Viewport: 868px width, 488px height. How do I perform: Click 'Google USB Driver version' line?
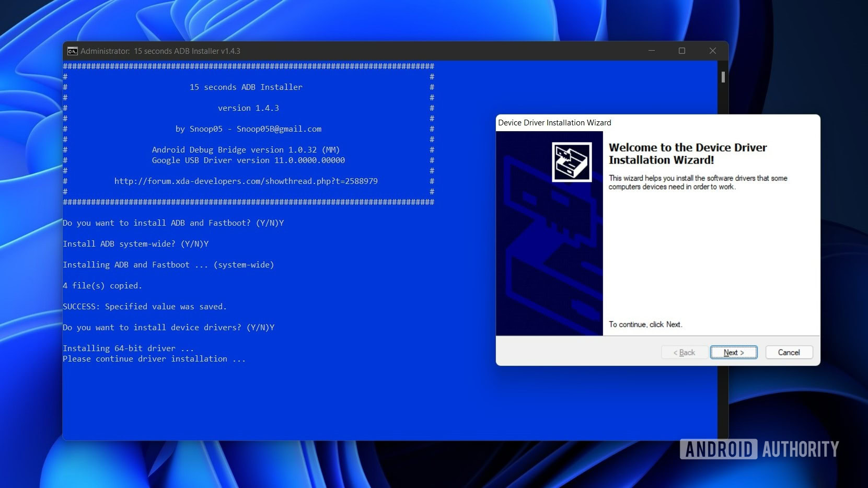pos(248,160)
